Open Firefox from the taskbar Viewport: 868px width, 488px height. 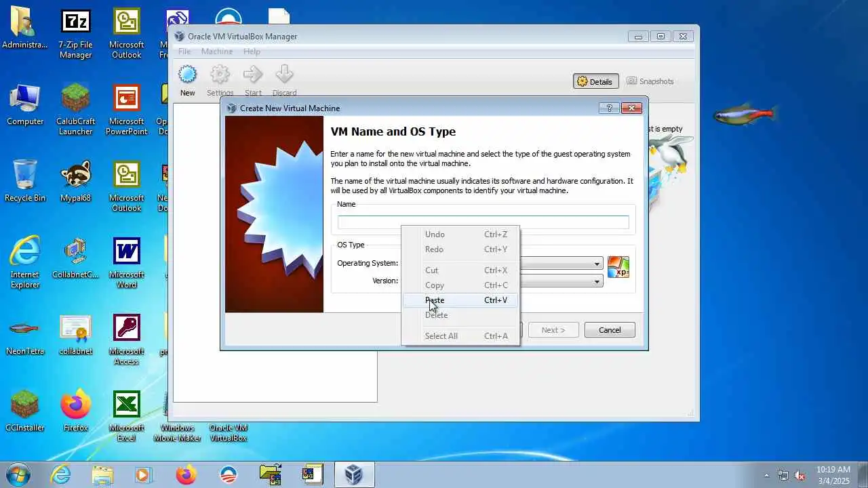click(186, 474)
